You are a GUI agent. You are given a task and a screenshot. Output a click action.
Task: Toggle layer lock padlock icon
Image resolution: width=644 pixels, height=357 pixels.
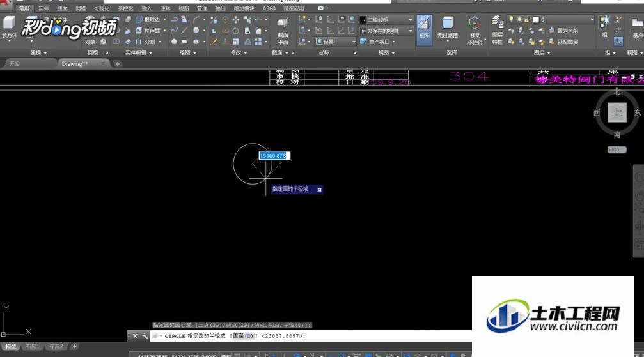tap(527, 19)
